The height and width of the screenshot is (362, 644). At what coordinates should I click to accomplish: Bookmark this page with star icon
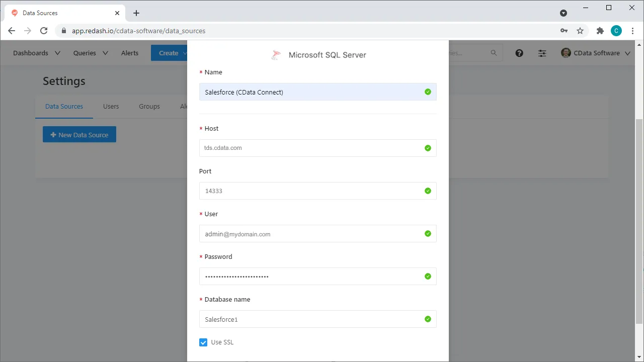[580, 31]
